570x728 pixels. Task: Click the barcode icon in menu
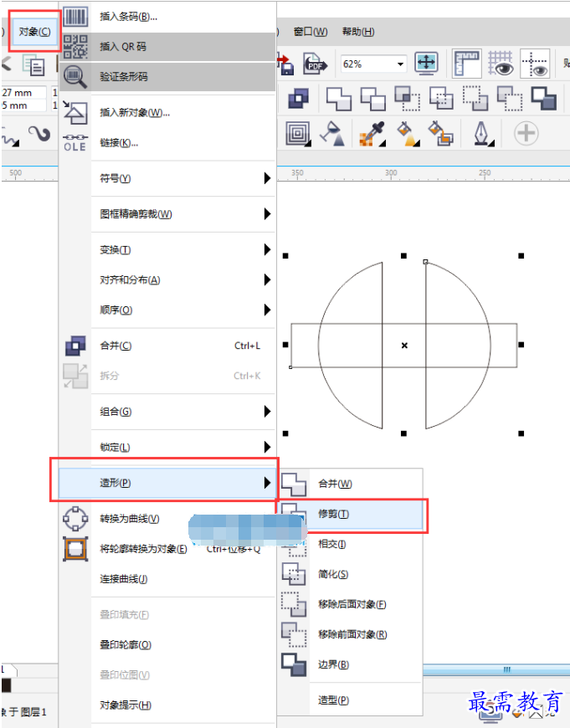click(x=75, y=17)
